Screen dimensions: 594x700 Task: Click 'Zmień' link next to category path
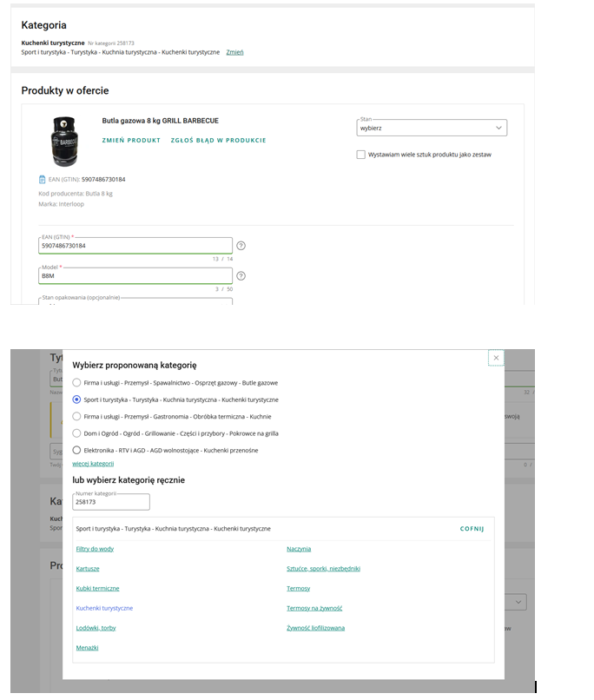[x=234, y=52]
